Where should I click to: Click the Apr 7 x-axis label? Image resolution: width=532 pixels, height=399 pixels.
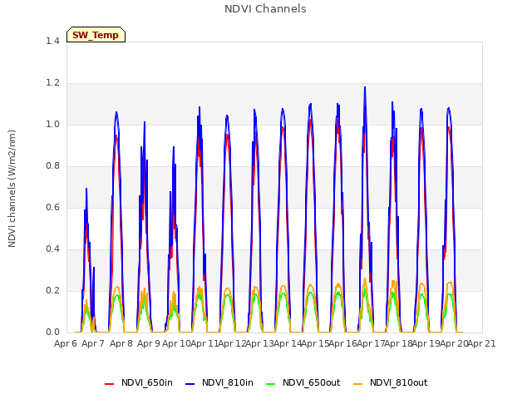point(93,343)
